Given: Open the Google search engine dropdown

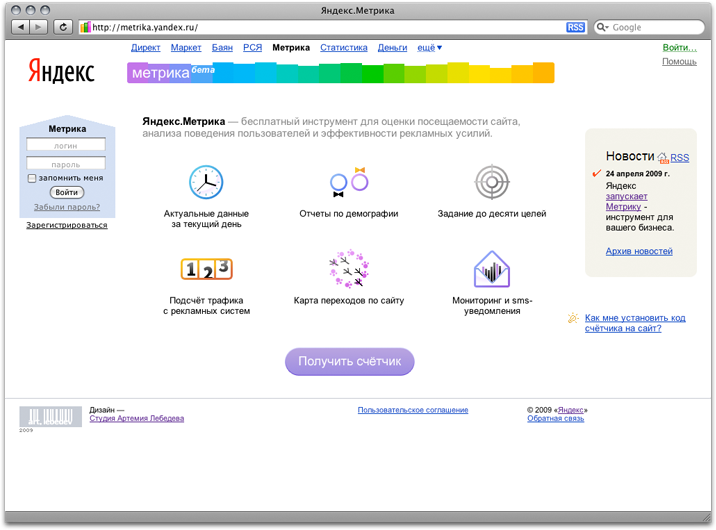Looking at the screenshot, I should 602,27.
